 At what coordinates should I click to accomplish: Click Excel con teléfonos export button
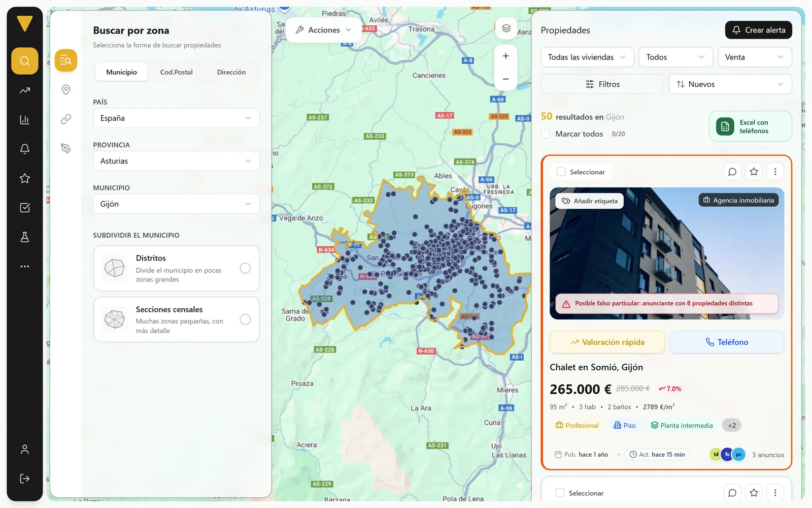click(x=750, y=126)
